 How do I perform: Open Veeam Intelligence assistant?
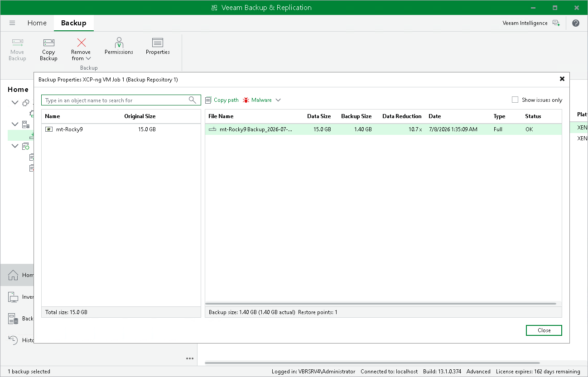click(531, 23)
